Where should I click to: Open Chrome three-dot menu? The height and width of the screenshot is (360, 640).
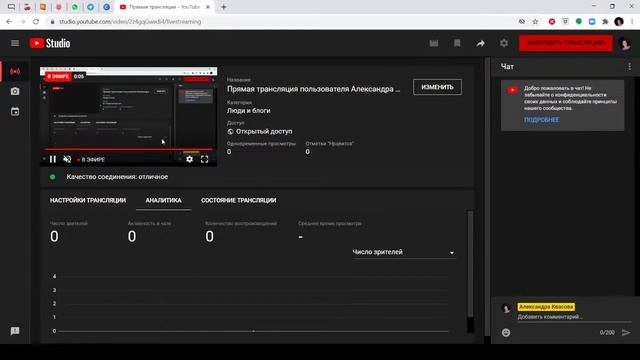632,22
